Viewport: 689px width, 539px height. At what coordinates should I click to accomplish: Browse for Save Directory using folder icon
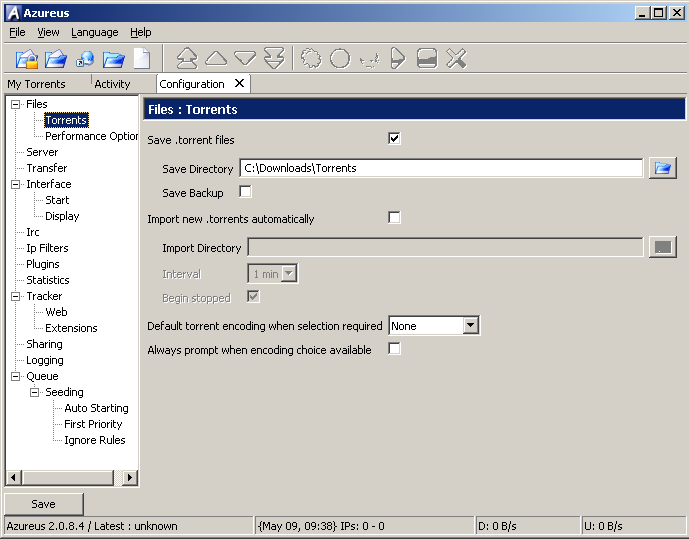tap(662, 168)
